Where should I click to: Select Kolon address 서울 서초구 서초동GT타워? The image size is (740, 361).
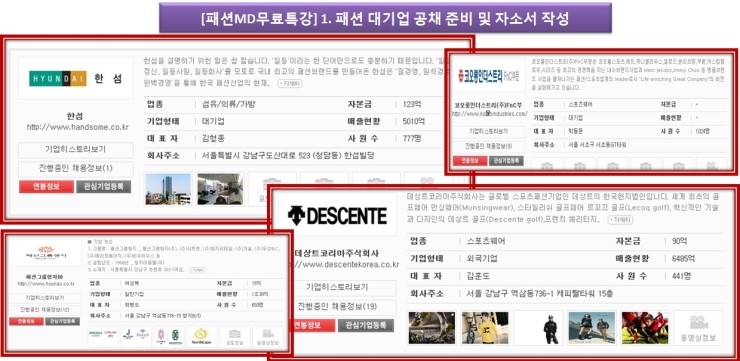point(598,145)
